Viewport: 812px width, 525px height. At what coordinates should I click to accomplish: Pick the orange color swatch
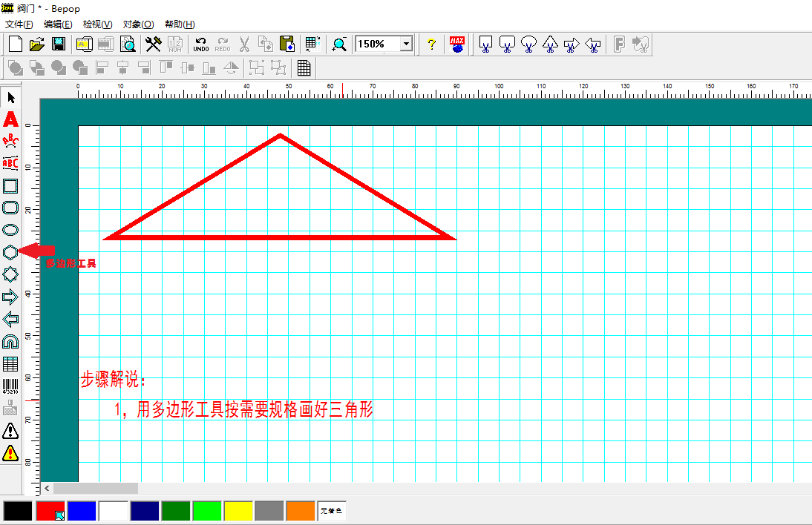coord(301,511)
